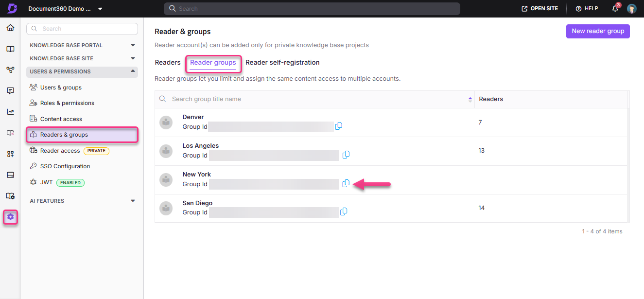644x299 pixels.
Task: Open the Reader self-registration tab
Action: coord(282,62)
